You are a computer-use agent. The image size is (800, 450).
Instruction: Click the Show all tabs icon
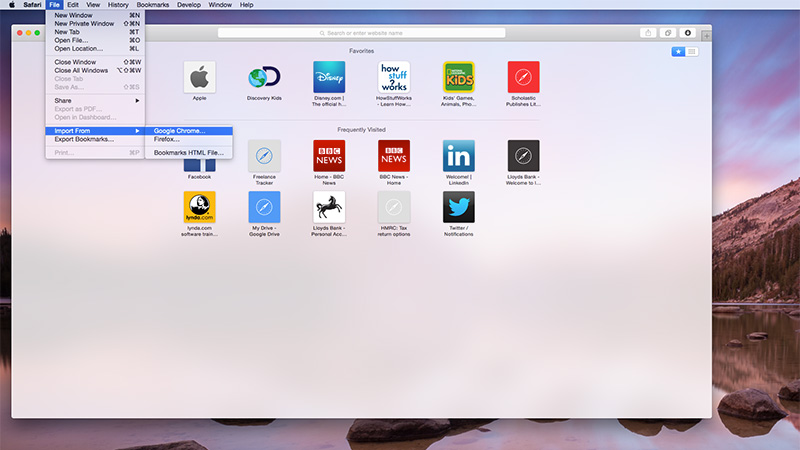[668, 33]
